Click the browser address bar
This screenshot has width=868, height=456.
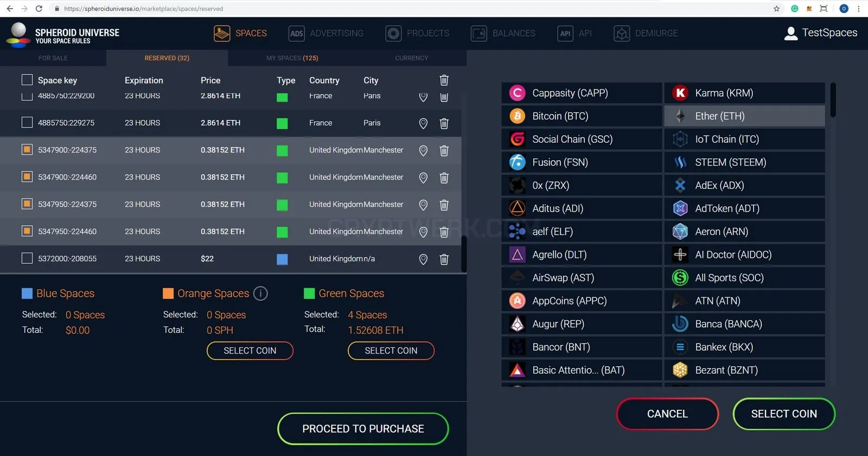pos(412,9)
